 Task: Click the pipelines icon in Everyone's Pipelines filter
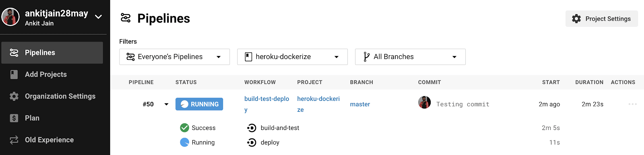(x=130, y=57)
